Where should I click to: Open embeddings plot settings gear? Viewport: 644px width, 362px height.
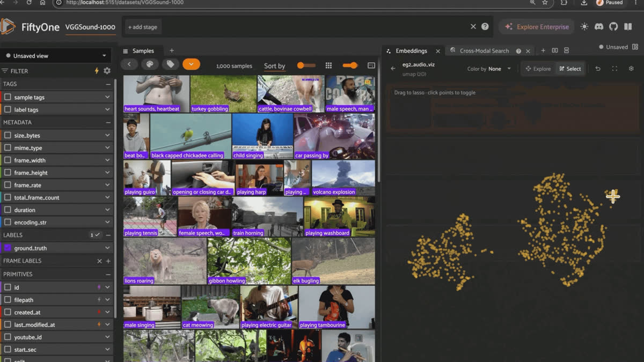pyautogui.click(x=631, y=69)
